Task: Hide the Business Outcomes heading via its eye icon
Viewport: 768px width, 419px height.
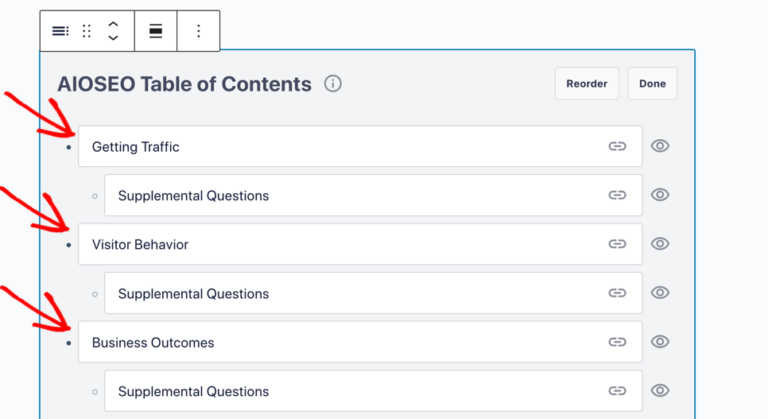Action: point(660,342)
